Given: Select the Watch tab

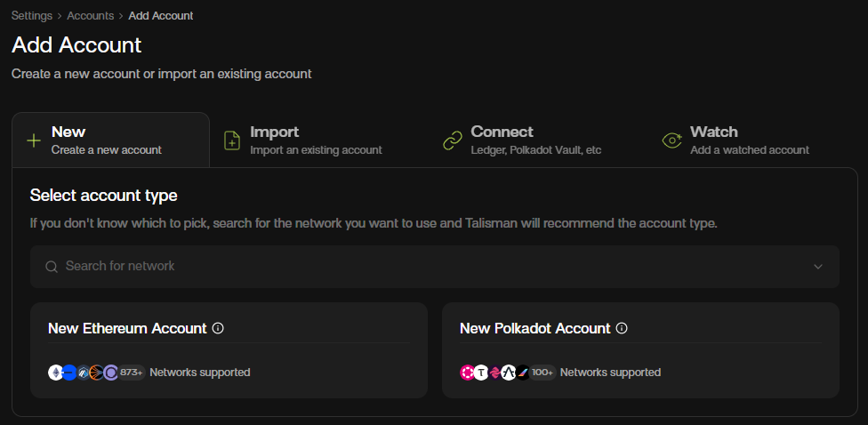Looking at the screenshot, I should (x=749, y=140).
